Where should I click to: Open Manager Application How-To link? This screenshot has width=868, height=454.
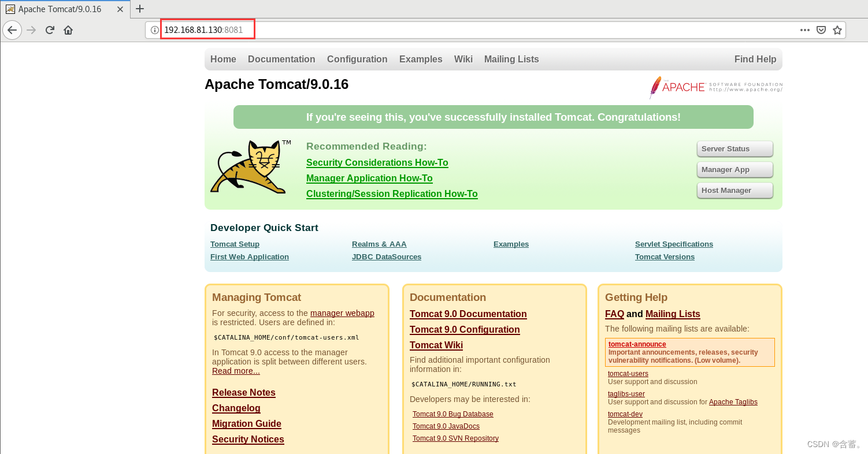369,178
